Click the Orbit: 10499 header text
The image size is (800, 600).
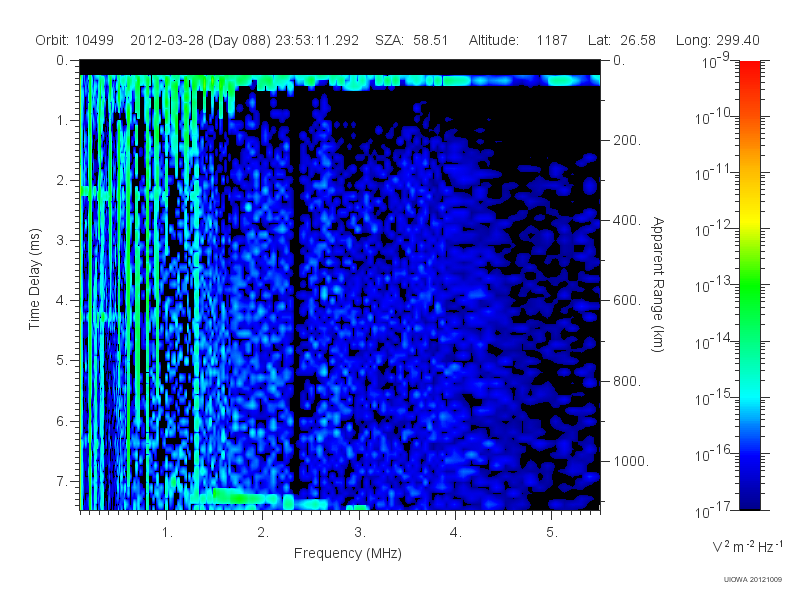point(74,40)
